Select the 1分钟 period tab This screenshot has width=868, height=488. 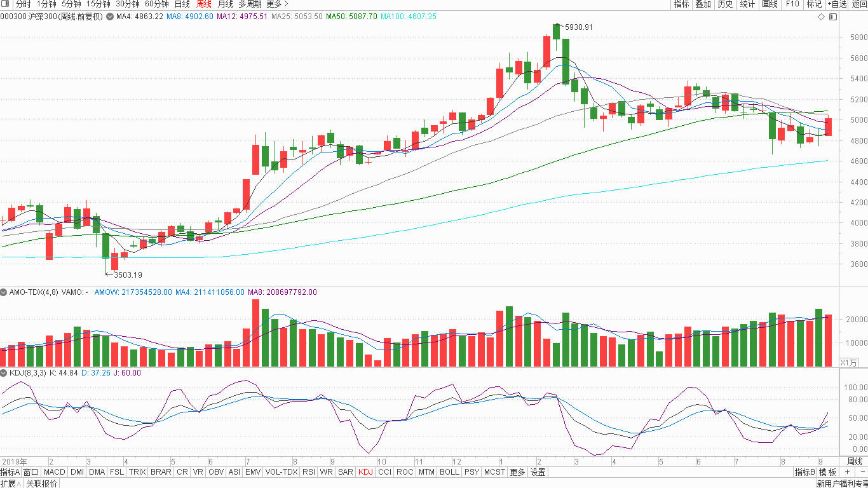[x=46, y=4]
